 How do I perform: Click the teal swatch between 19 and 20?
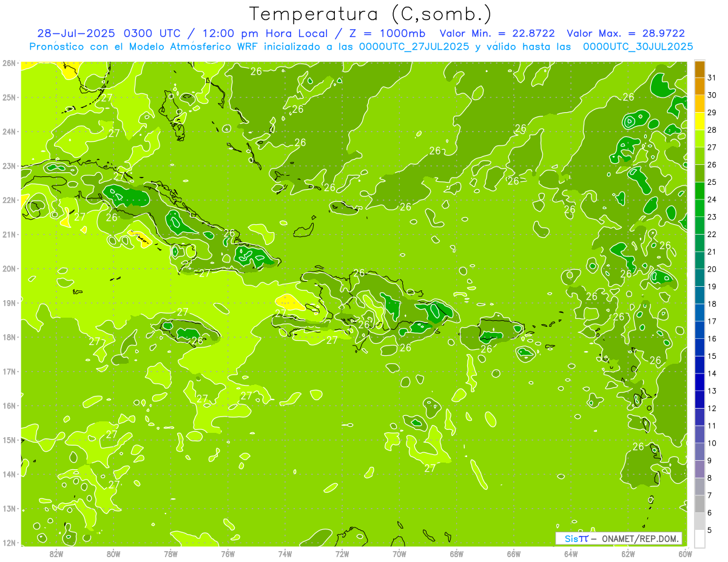(700, 278)
